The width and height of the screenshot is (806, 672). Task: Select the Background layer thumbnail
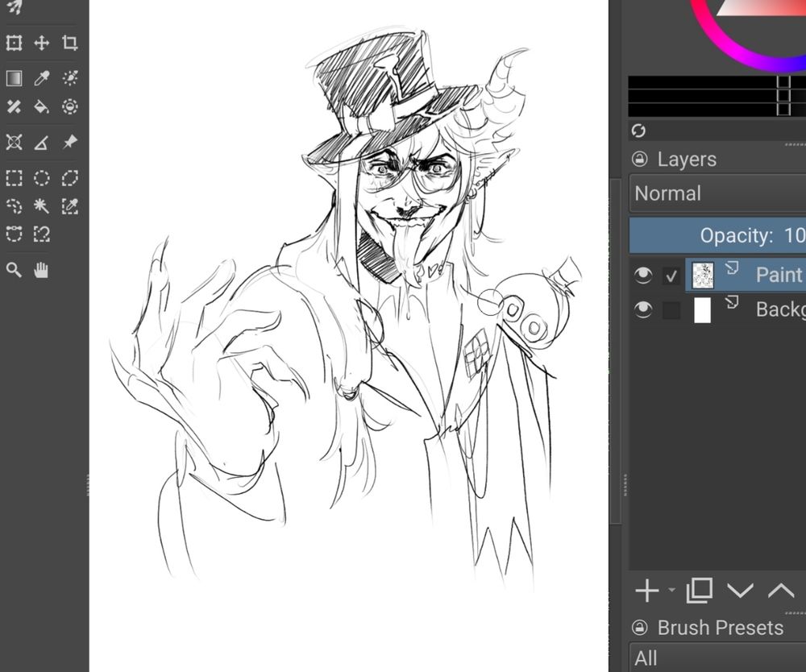point(703,310)
